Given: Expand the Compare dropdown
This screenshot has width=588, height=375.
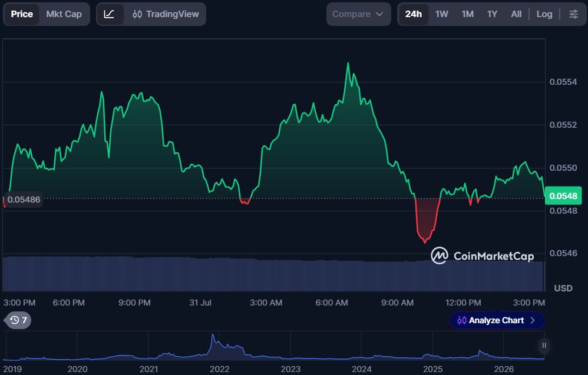Looking at the screenshot, I should pyautogui.click(x=358, y=14).
